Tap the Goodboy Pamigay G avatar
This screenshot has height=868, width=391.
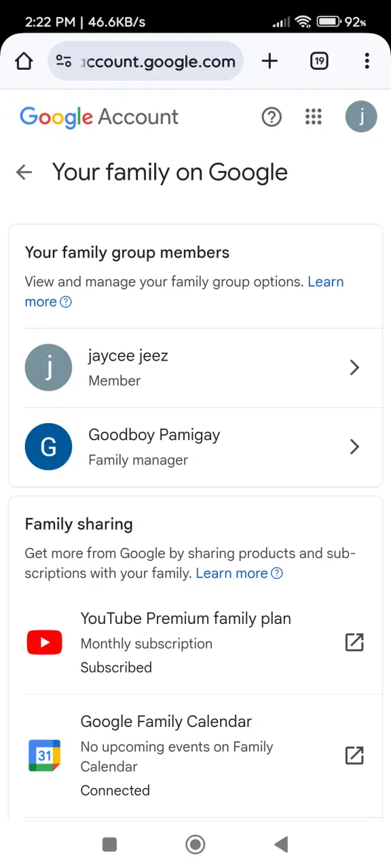pos(48,447)
